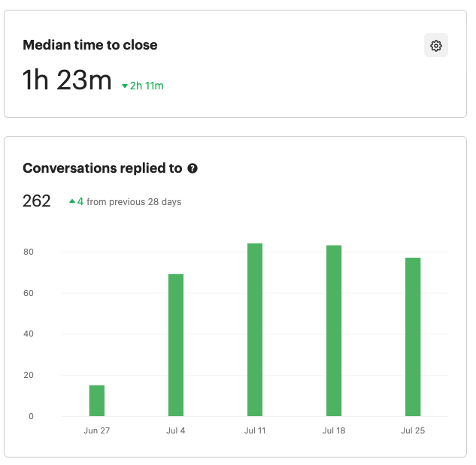Click the 40 y-axis label
The height and width of the screenshot is (465, 476).
(28, 334)
